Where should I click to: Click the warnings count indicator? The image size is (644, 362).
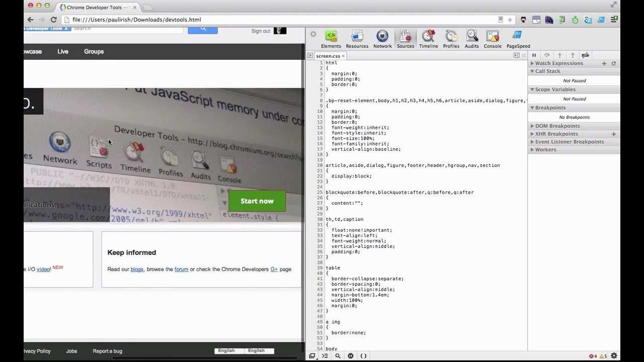pyautogui.click(x=603, y=356)
